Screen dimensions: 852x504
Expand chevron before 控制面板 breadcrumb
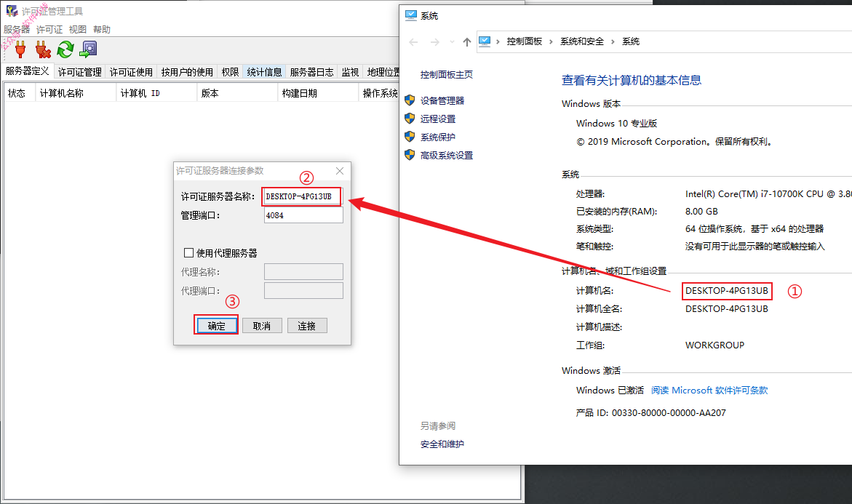498,42
